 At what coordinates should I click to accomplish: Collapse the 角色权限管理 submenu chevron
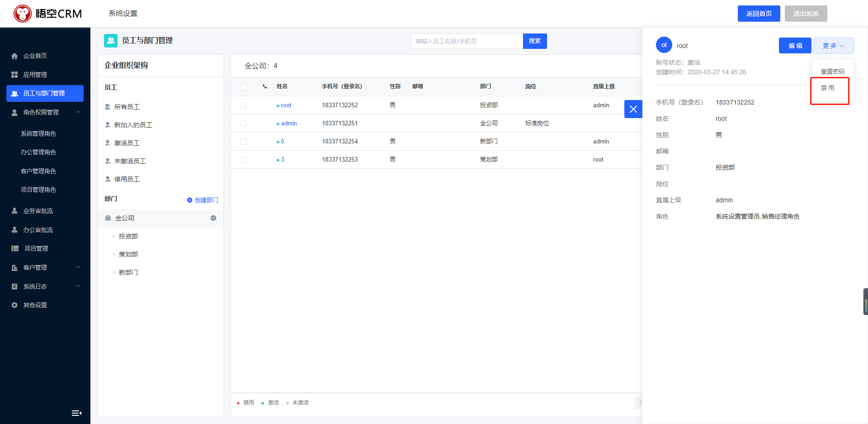click(x=78, y=112)
